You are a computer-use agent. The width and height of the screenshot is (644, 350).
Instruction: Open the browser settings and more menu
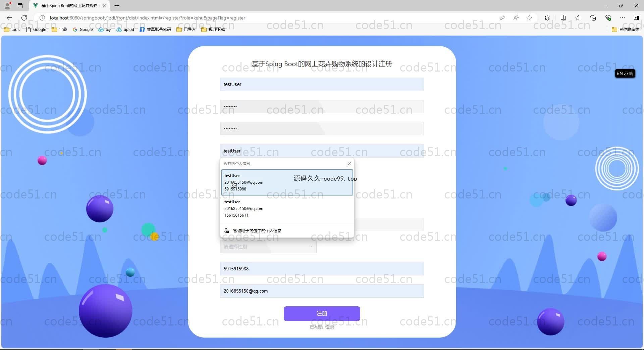click(x=623, y=18)
